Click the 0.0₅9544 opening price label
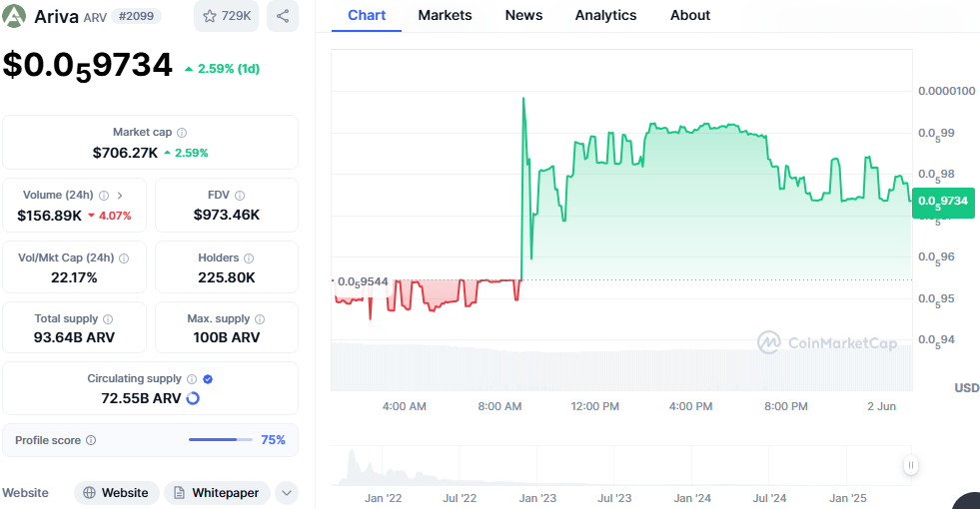The width and height of the screenshot is (980, 509). pos(363,282)
